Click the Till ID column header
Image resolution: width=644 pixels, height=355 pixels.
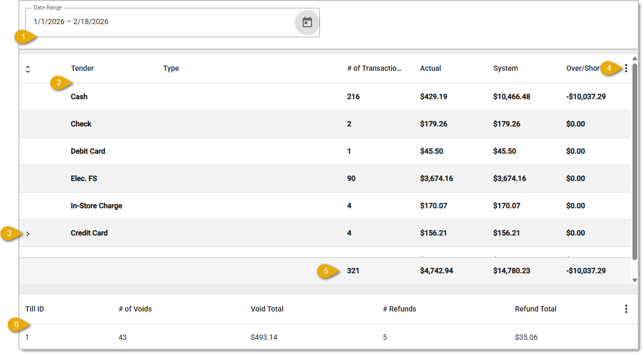[35, 309]
